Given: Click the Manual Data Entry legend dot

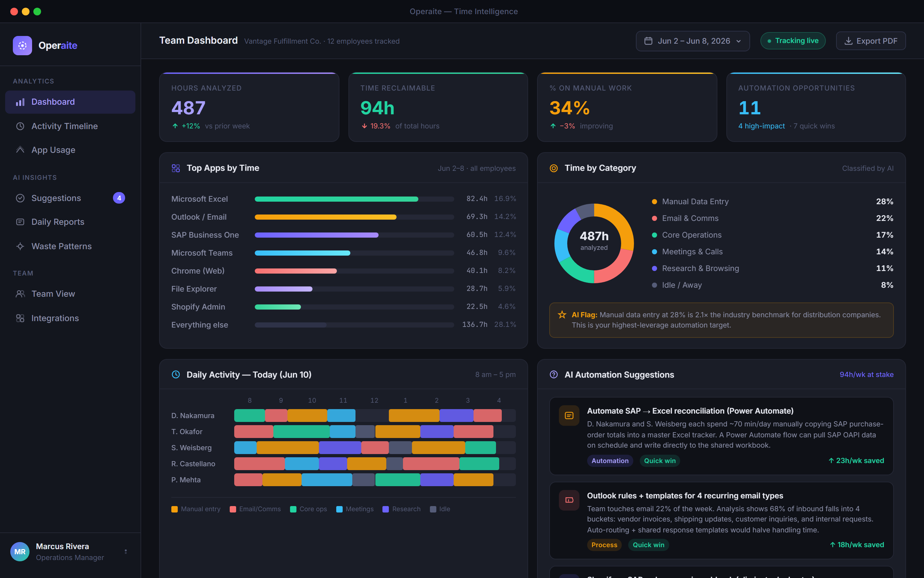Looking at the screenshot, I should [654, 201].
